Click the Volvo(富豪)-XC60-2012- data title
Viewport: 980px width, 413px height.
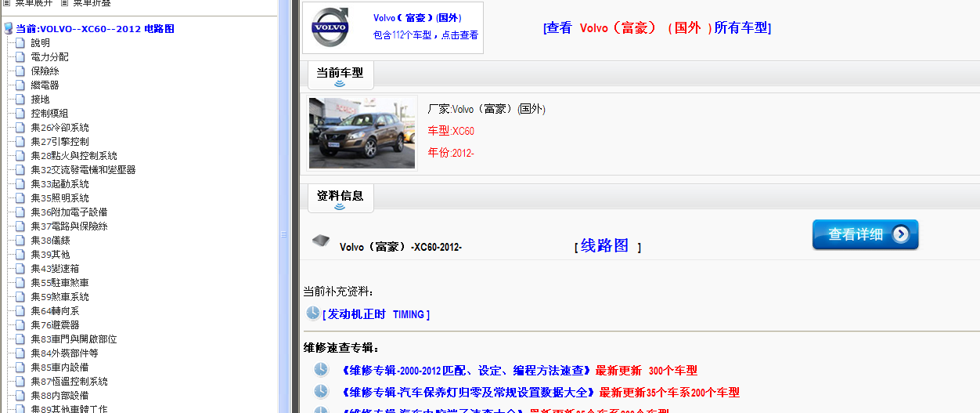click(x=401, y=247)
